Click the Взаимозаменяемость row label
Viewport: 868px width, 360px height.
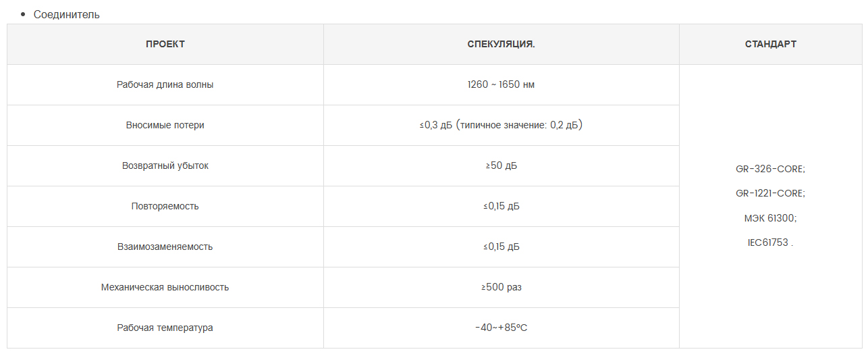[x=165, y=247]
